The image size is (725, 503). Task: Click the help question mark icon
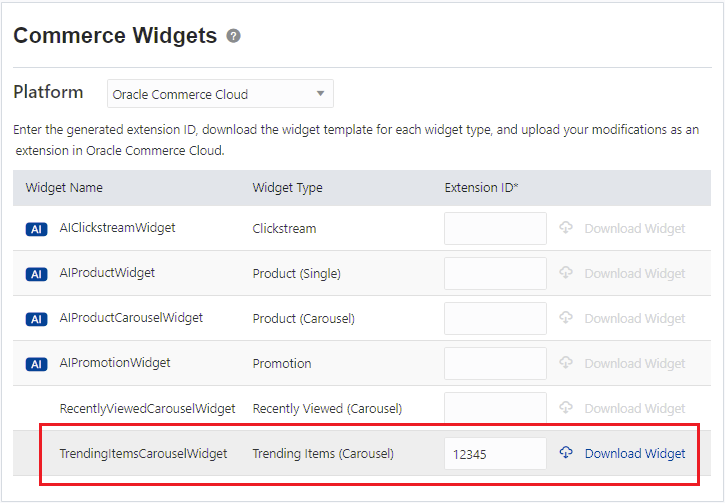pos(234,37)
